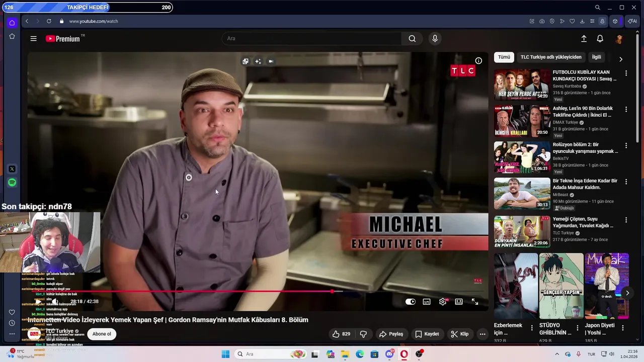
Task: Open options for Japon Diyeti short
Action: point(623,328)
